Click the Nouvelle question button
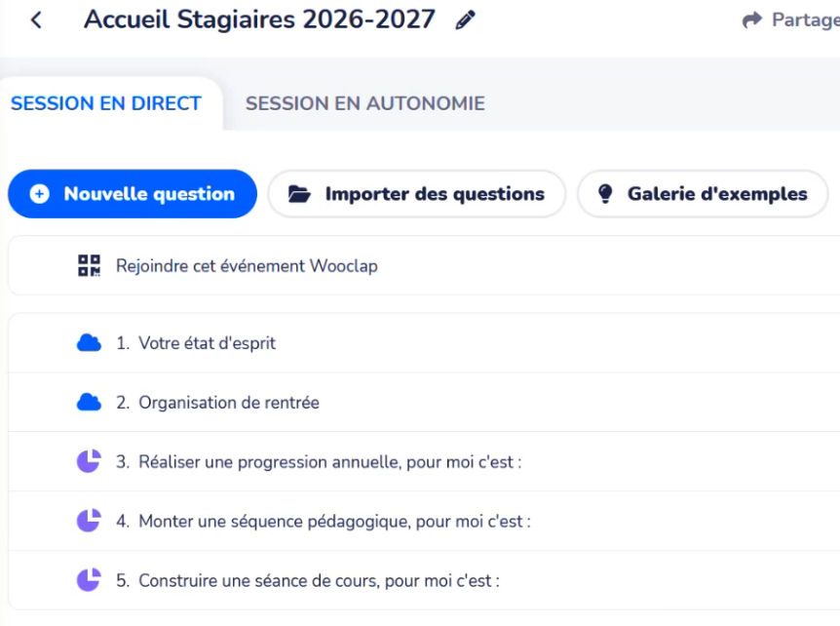840x626 pixels. tap(133, 193)
